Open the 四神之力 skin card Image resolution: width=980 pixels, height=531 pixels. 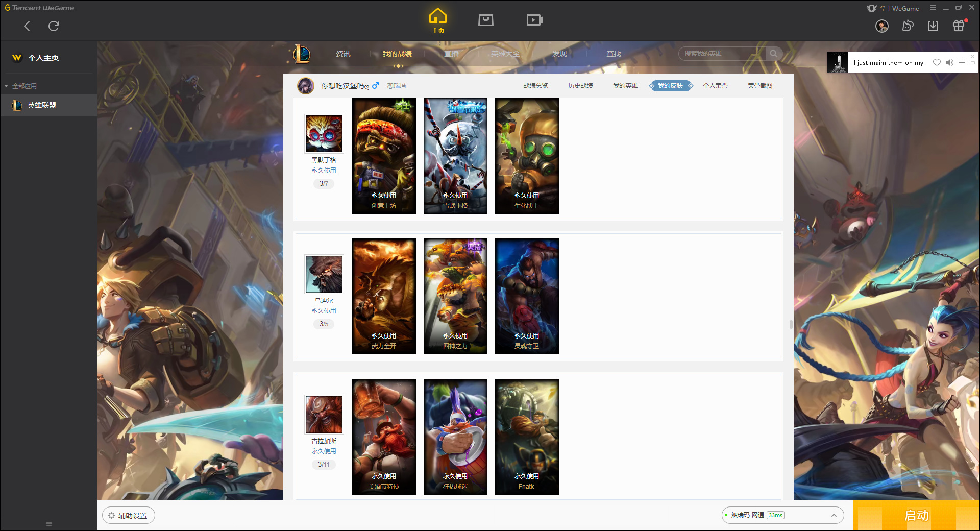[455, 297]
